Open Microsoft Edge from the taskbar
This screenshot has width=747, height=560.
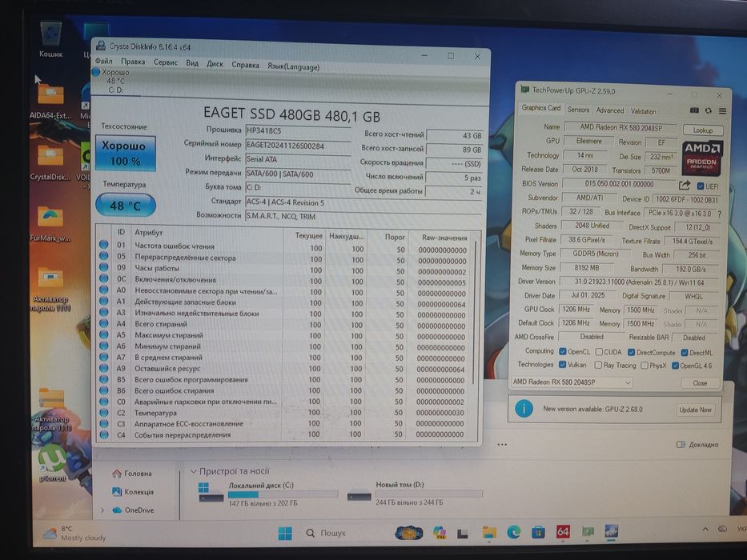point(514,531)
